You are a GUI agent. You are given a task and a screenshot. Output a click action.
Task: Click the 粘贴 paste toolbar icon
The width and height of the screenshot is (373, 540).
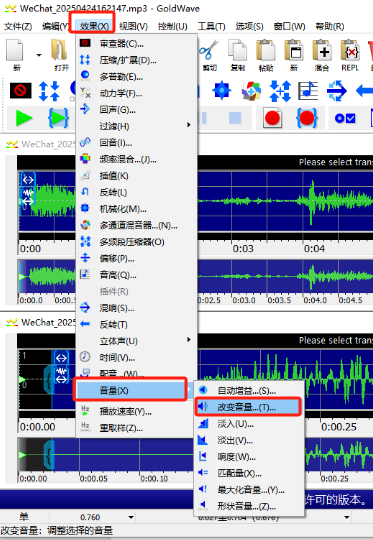(266, 55)
